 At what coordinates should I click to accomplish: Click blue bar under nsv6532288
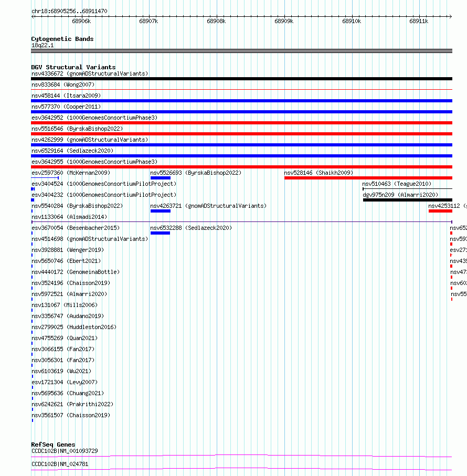click(x=160, y=233)
